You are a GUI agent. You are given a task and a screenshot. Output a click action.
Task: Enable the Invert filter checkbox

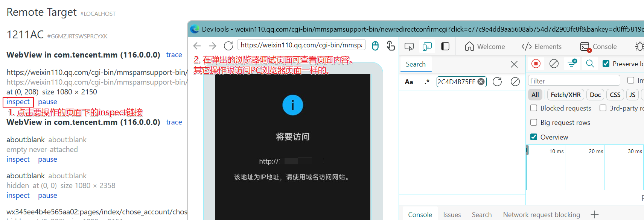coord(631,80)
